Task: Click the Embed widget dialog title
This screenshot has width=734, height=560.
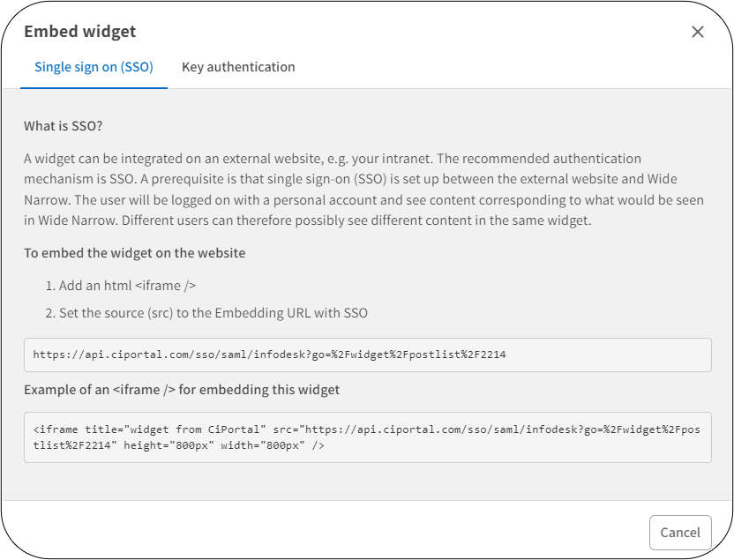Action: pos(80,31)
